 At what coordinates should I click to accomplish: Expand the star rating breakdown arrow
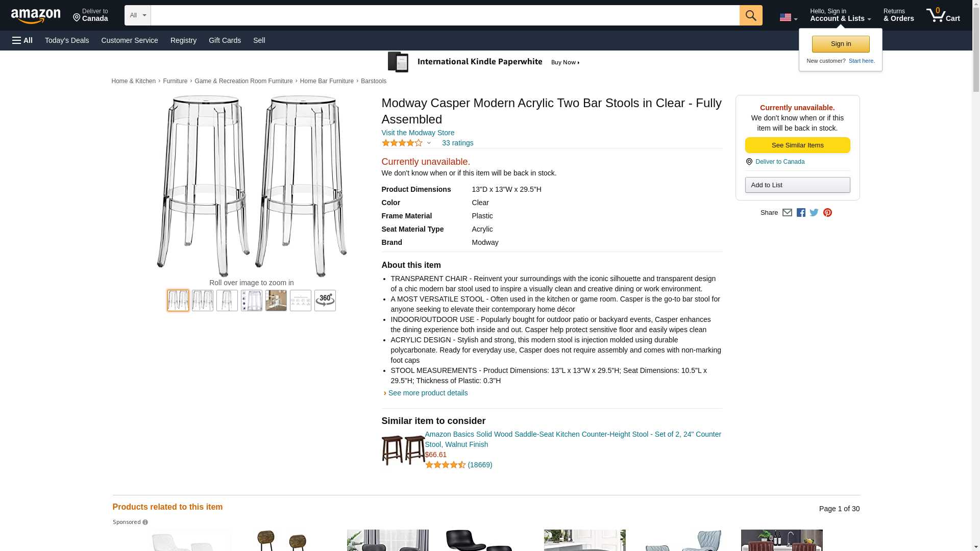[429, 143]
